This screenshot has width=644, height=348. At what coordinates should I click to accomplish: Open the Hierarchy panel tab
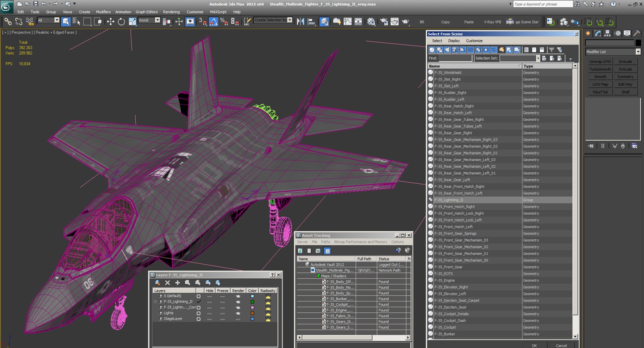tap(607, 33)
